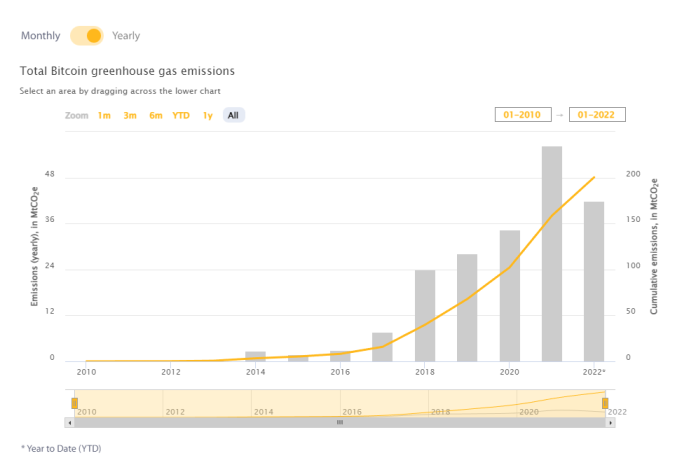
Task: Click the left navigator range handle
Action: 75,403
